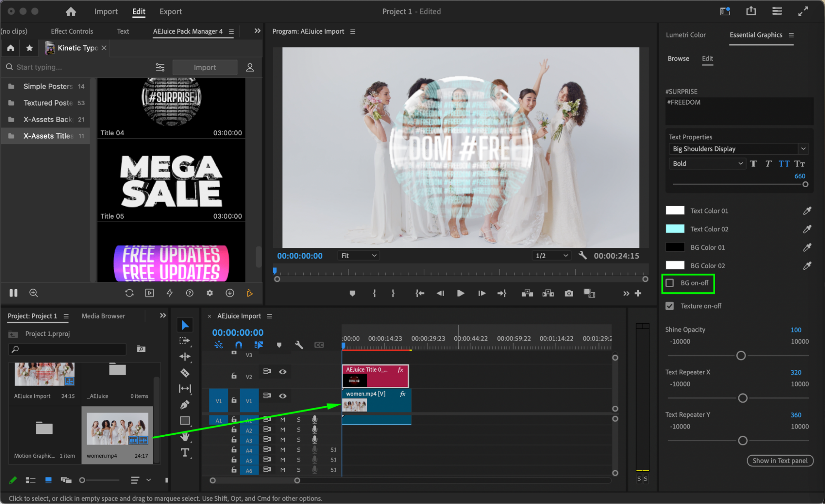Screen dimensions: 825x504
Task: Open the Export workspace tab
Action: click(170, 12)
